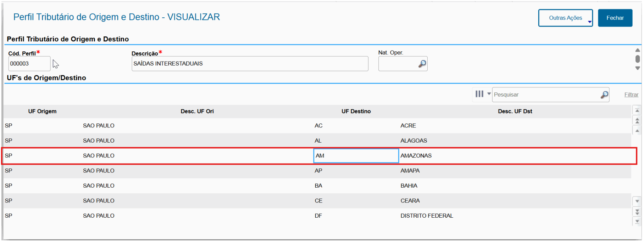The height and width of the screenshot is (246, 644).
Task: Page up the grid with double-arrow icon
Action: pos(637,121)
